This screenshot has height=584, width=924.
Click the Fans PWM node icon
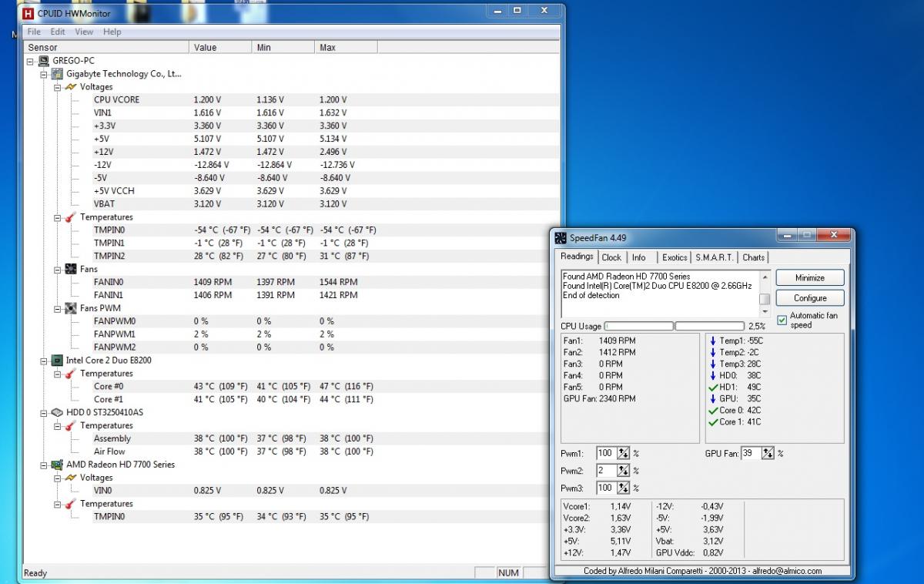[x=70, y=308]
